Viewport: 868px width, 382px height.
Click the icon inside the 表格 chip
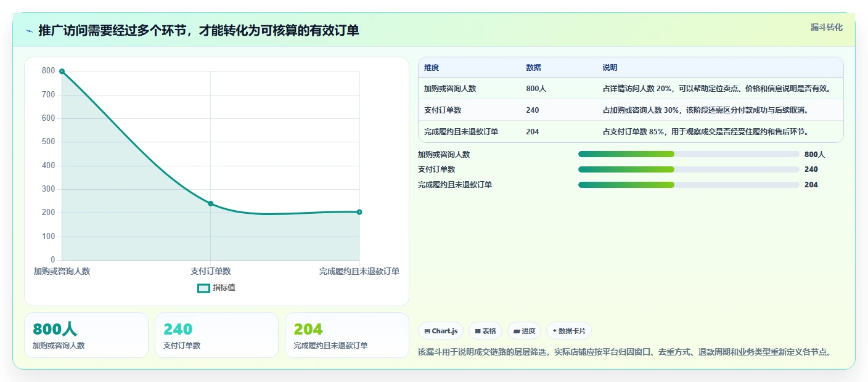[x=478, y=331]
